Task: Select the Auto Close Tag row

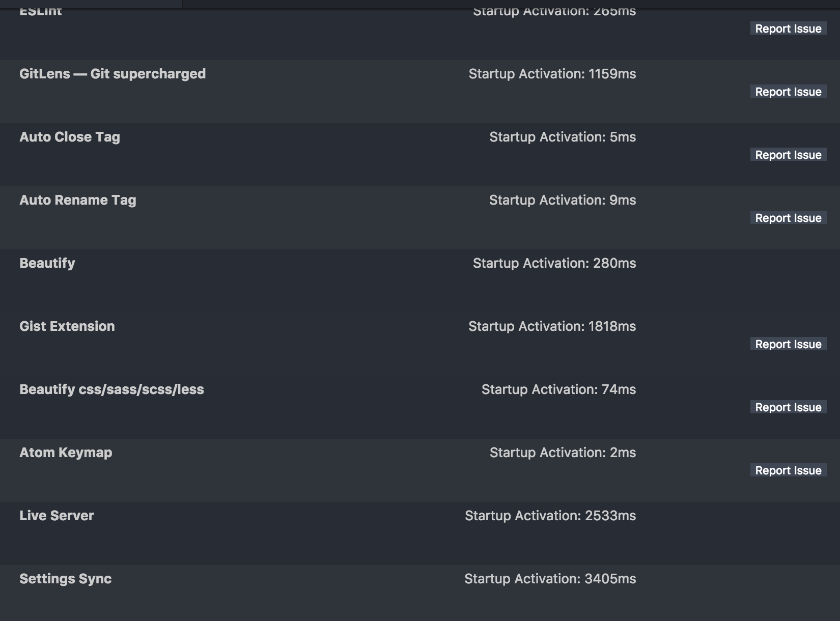Action: 70,137
